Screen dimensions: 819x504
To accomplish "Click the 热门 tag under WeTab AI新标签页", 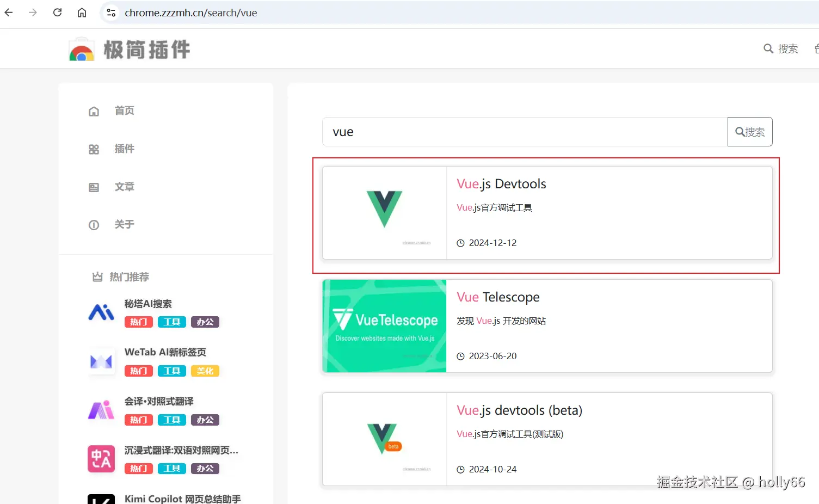I will (x=139, y=371).
